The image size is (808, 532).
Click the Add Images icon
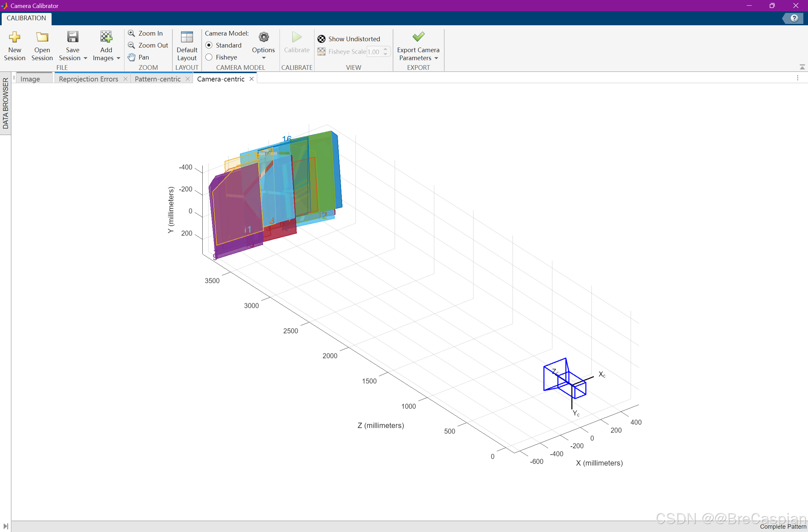106,37
